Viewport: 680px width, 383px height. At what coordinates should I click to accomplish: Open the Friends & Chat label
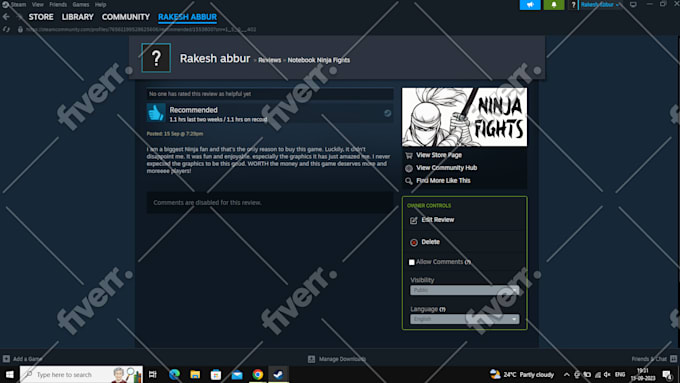[x=649, y=359]
